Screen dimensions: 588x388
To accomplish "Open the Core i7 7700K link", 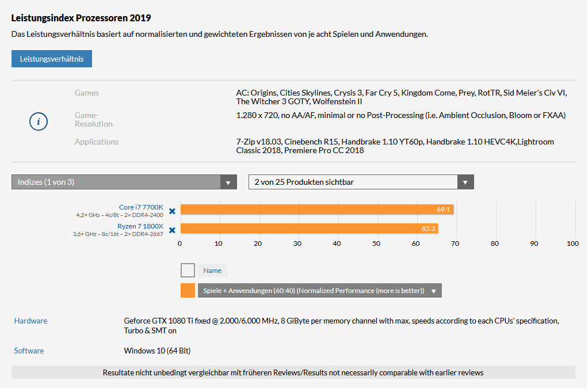I will 141,207.
